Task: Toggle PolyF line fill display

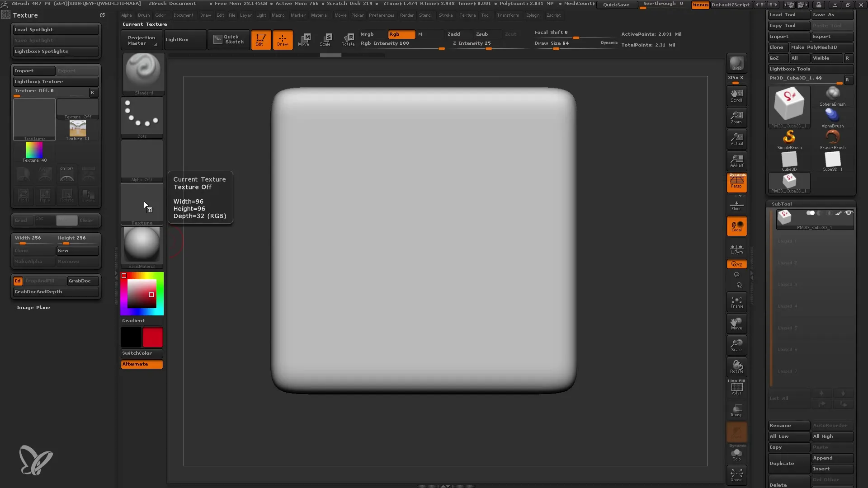Action: coord(736,389)
